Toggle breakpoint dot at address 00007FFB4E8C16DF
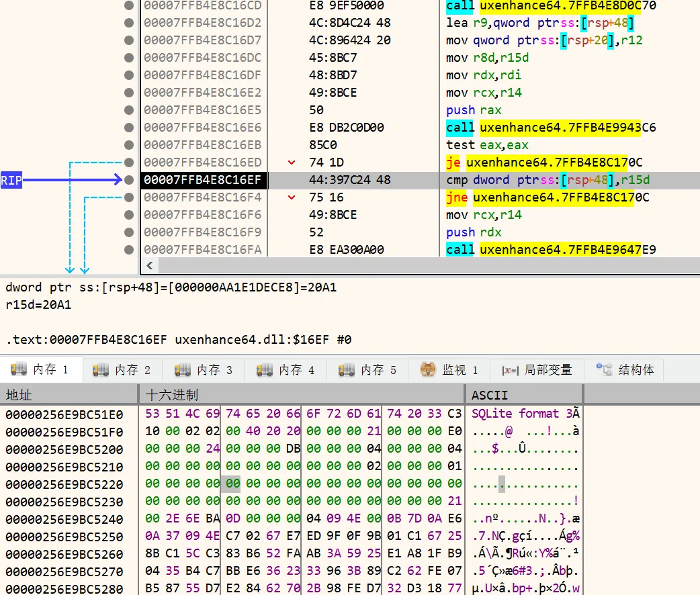This screenshot has width=700, height=595. (x=129, y=75)
